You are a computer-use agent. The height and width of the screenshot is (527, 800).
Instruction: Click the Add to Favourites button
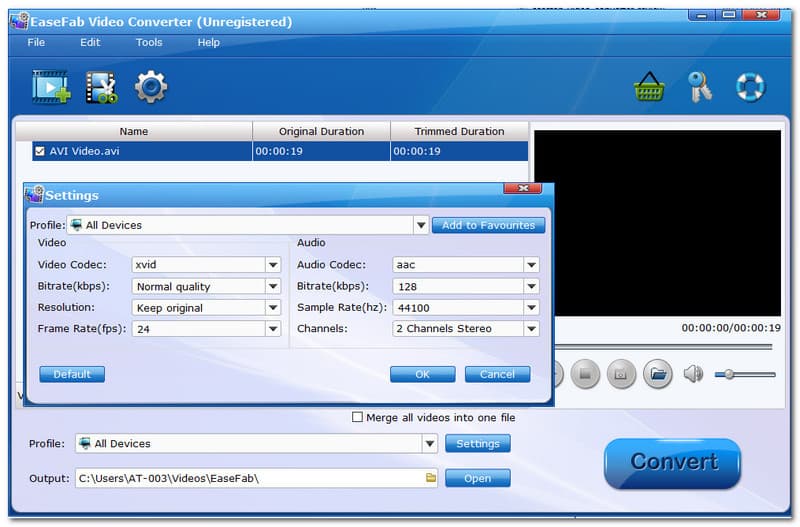click(x=488, y=225)
